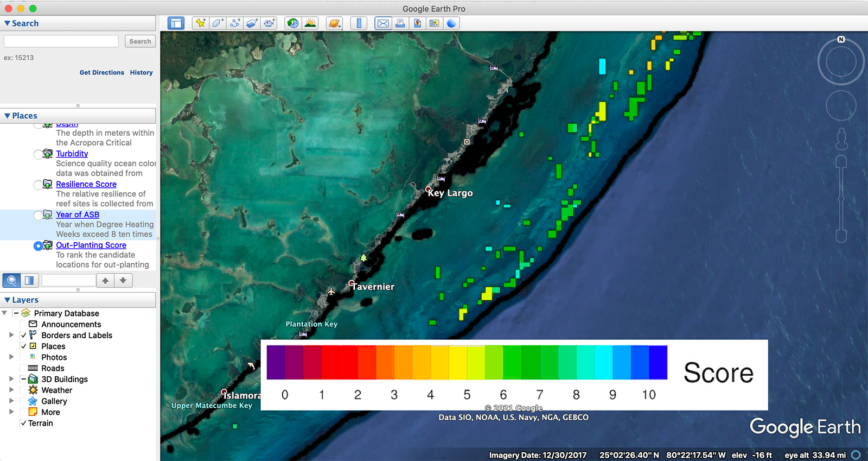
Task: Click the Email envelope toolbar icon
Action: [x=383, y=23]
